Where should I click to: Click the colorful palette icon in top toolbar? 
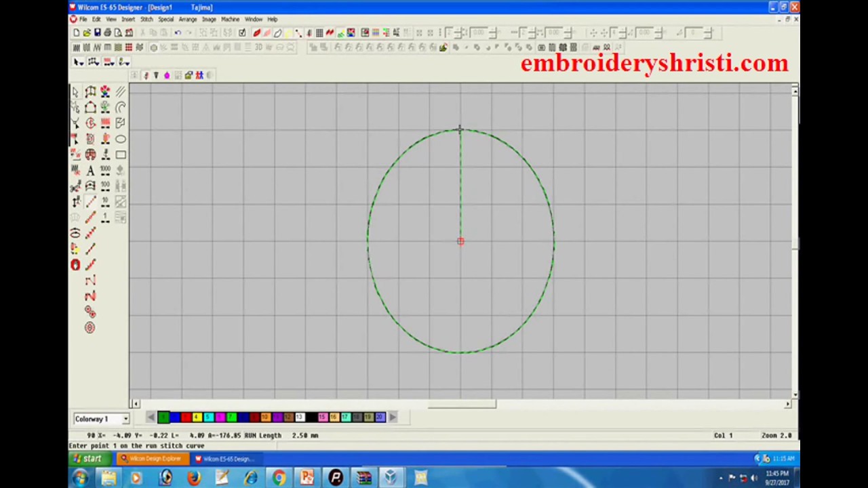(351, 33)
